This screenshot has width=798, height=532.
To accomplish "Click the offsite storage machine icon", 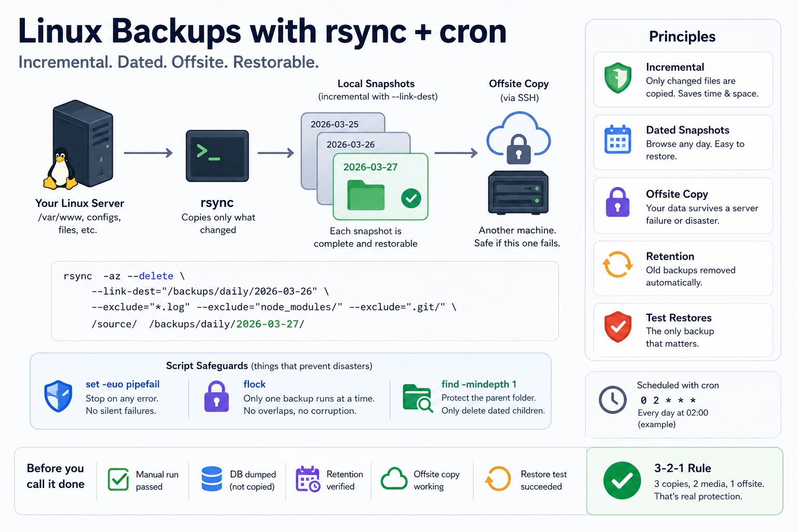I will (518, 193).
